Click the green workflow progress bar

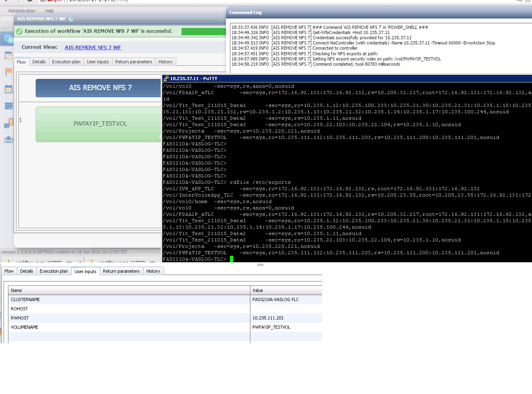point(204,31)
